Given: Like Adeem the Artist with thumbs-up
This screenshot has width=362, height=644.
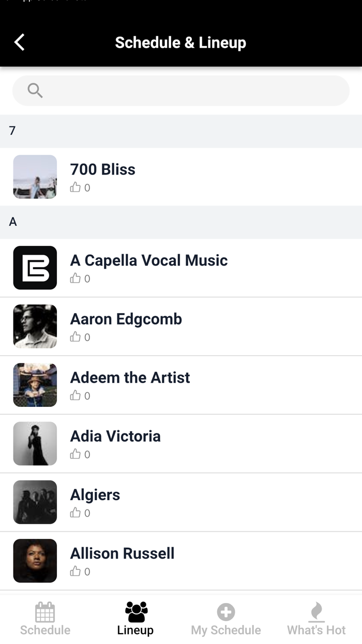Looking at the screenshot, I should (76, 396).
